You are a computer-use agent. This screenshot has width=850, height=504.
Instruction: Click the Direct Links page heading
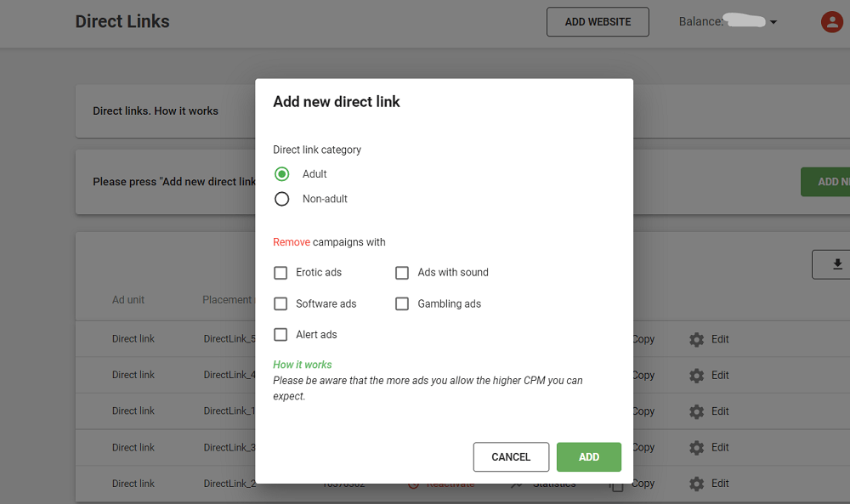(122, 21)
